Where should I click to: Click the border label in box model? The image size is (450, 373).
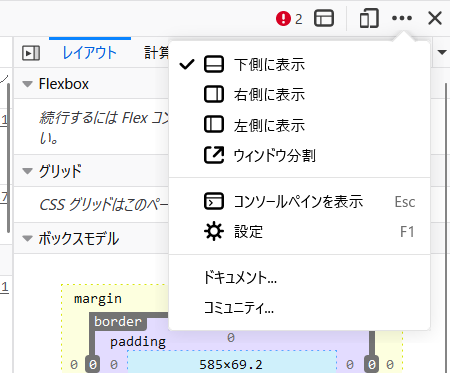pos(118,322)
